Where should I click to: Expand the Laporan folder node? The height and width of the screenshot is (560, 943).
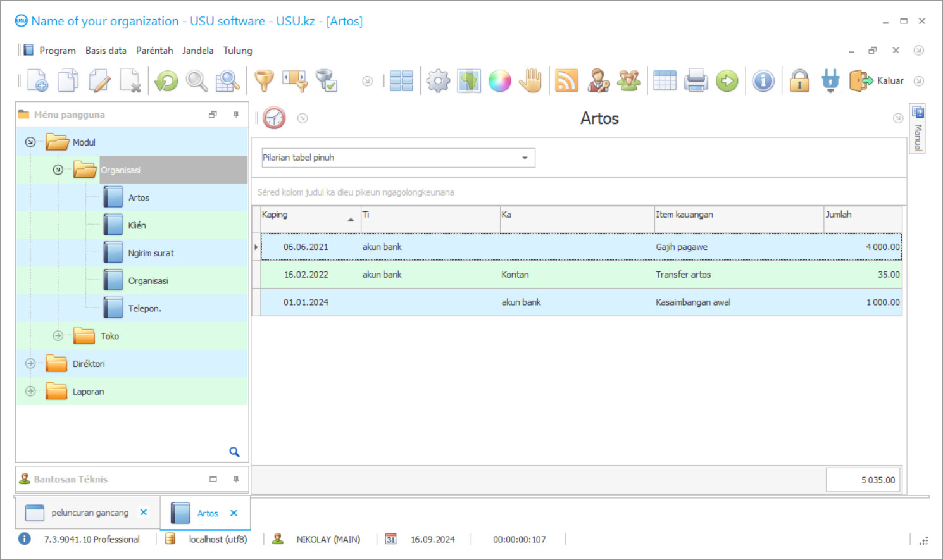click(x=30, y=392)
